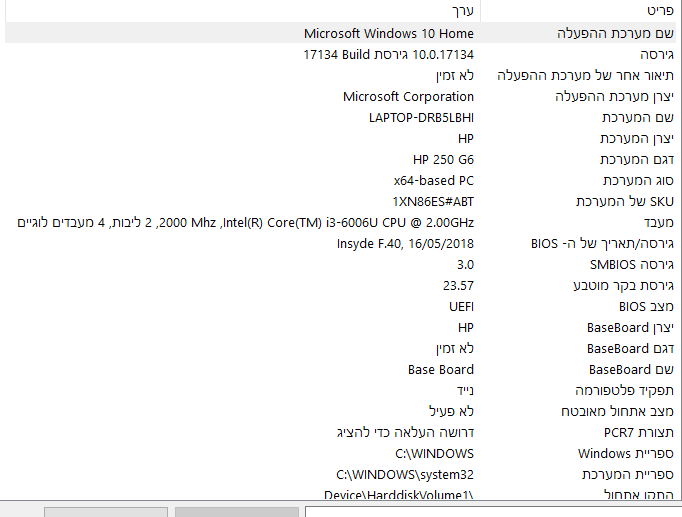Select the 'תפקיד פלטפורמה' item

tap(625, 390)
